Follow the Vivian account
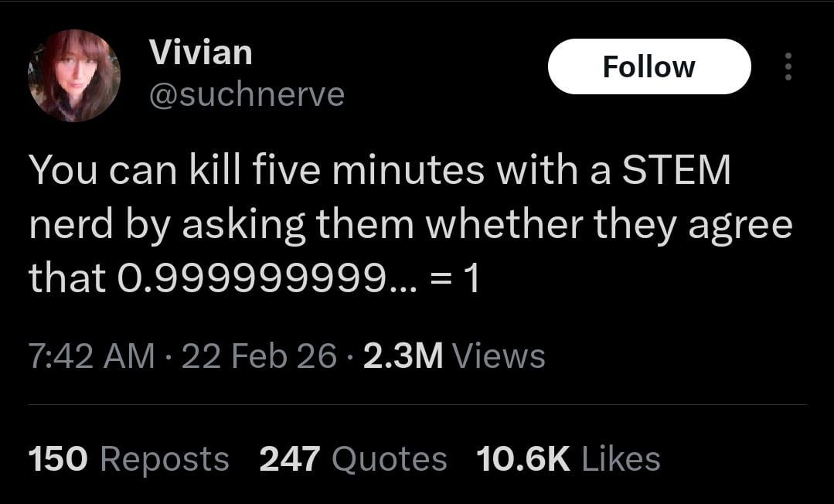The height and width of the screenshot is (504, 834). click(648, 66)
